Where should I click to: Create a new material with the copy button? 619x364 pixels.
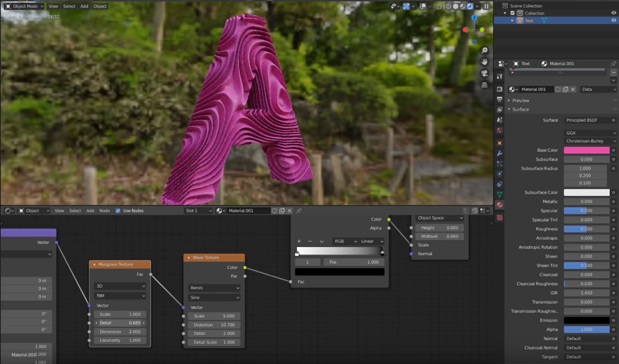282,210
